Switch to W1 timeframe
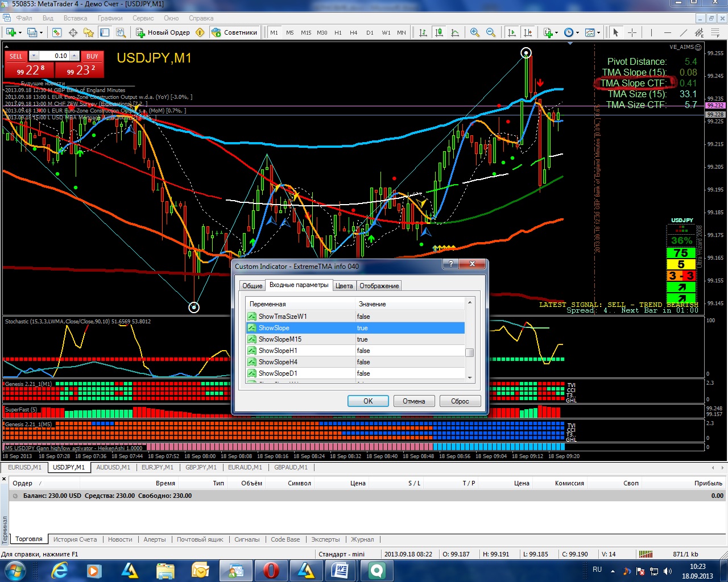 (x=386, y=32)
